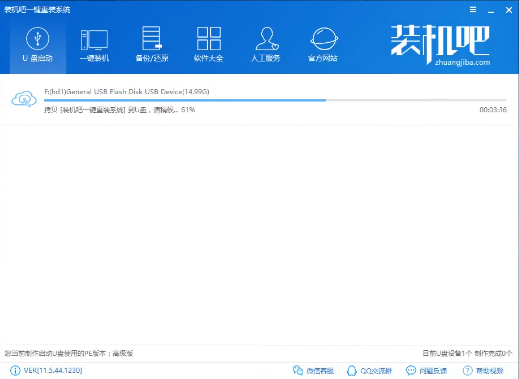Click the version info icon
Image resolution: width=519 pixels, height=379 pixels.
(x=15, y=370)
